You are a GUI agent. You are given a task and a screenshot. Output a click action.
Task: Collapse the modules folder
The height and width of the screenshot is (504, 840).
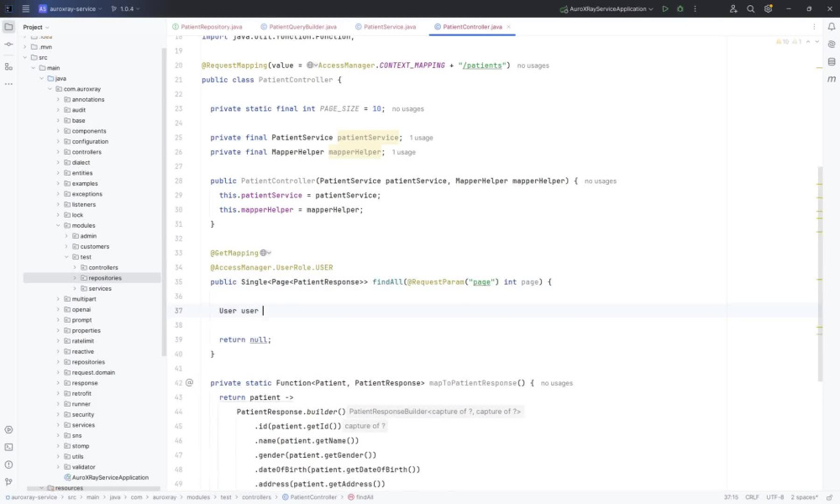click(x=59, y=225)
